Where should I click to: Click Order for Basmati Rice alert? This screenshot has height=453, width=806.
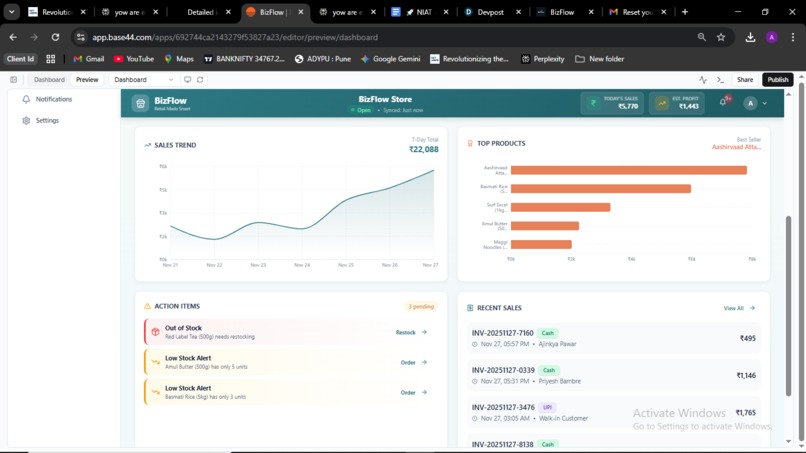[x=414, y=392]
